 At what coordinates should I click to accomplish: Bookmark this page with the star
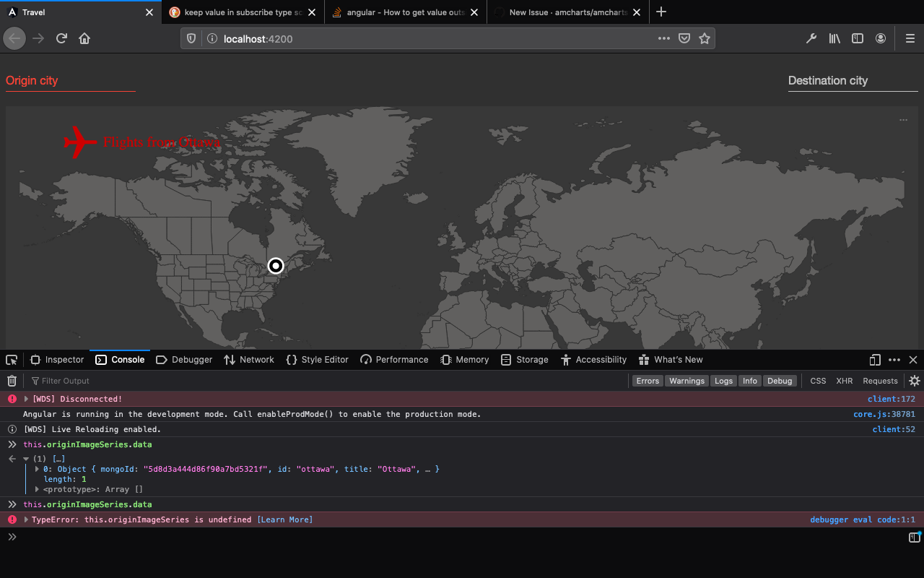(705, 38)
